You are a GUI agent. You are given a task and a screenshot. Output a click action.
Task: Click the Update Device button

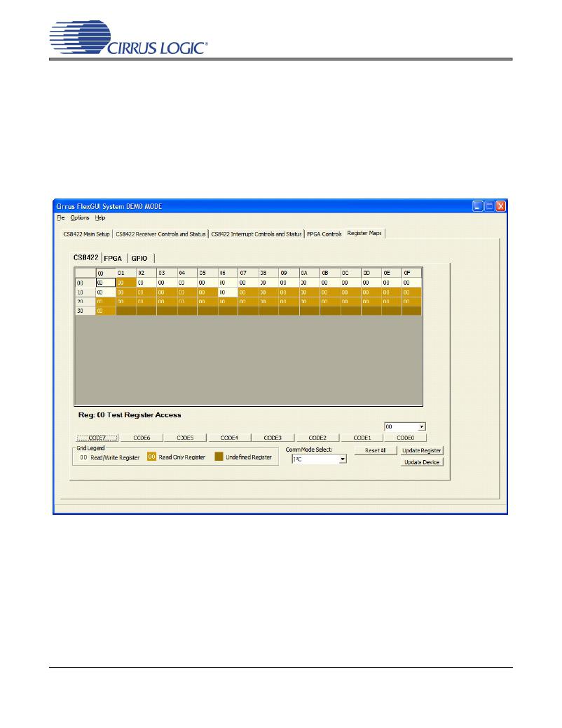pos(421,462)
